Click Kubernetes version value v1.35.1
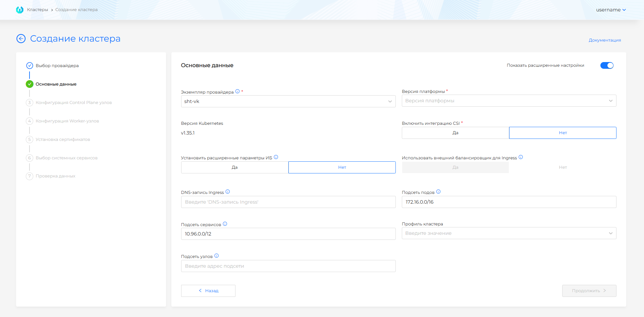644x317 pixels. tap(188, 133)
